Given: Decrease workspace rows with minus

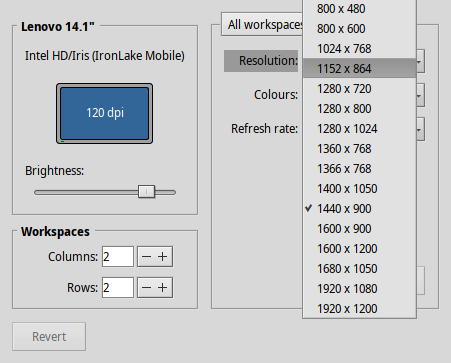Looking at the screenshot, I should click(x=146, y=287).
